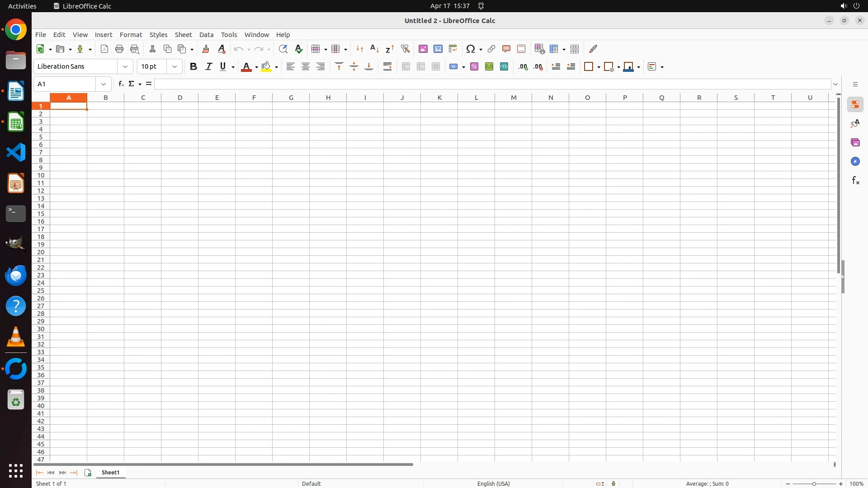Open the Function Wizard icon
Image resolution: width=868 pixels, height=488 pixels.
point(121,84)
